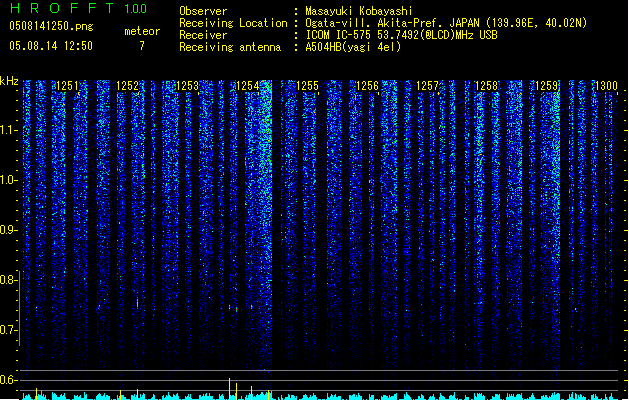This screenshot has width=629, height=400.
Task: Click the date stamp 05.08.14 12:50
Action: [51, 46]
